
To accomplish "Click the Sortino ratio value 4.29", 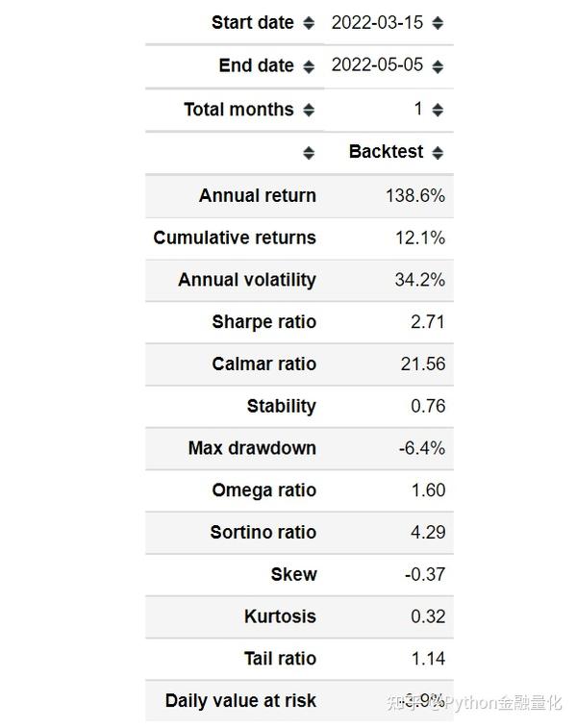I will coord(428,532).
